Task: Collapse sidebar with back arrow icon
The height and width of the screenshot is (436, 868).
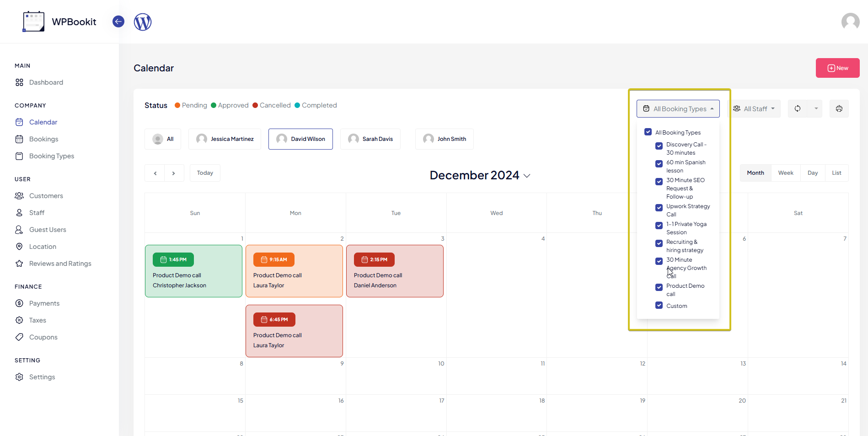Action: 118,22
